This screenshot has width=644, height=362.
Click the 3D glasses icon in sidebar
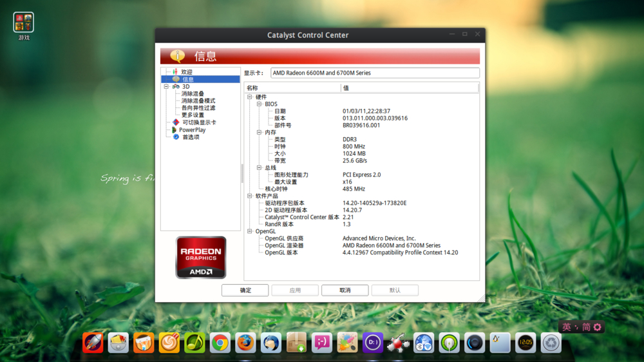(x=176, y=87)
